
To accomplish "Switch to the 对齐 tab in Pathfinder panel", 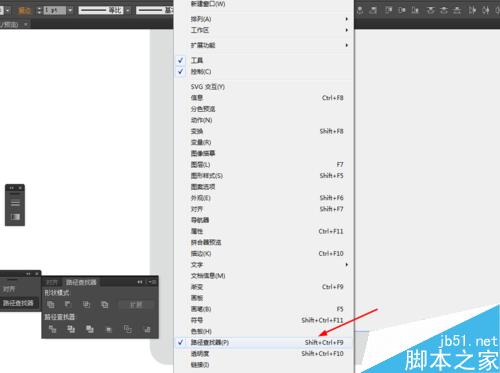I will coord(52,282).
